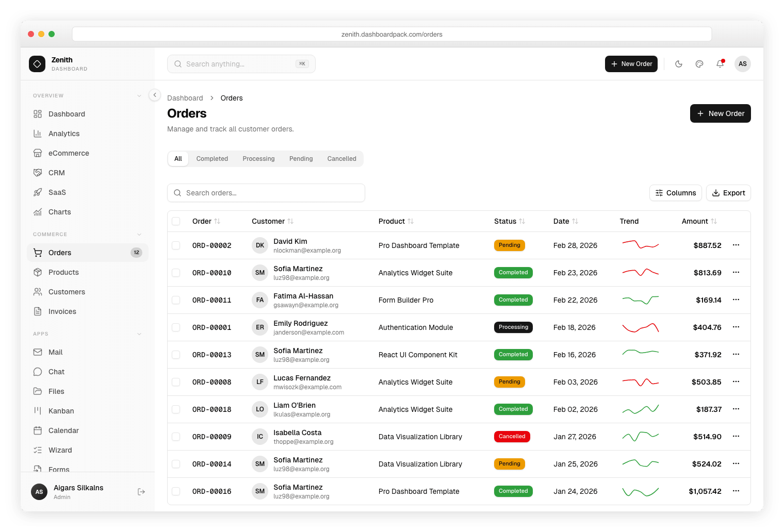Collapse the Overview section chevron

[x=139, y=95]
